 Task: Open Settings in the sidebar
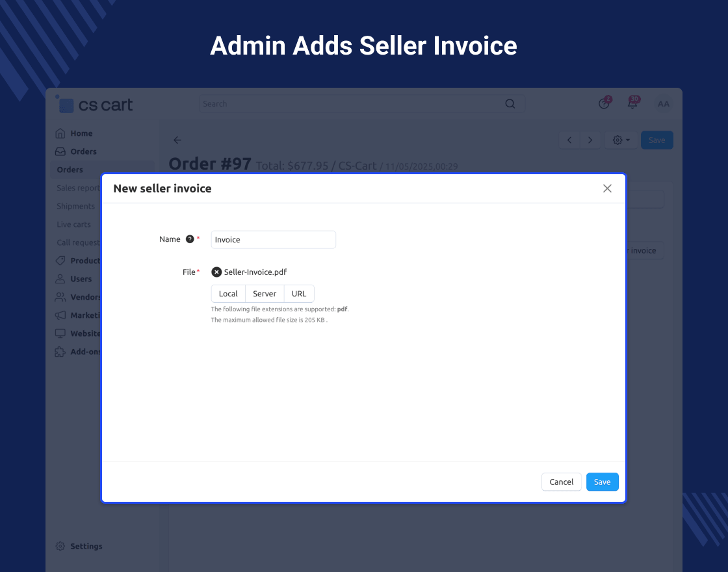click(86, 546)
